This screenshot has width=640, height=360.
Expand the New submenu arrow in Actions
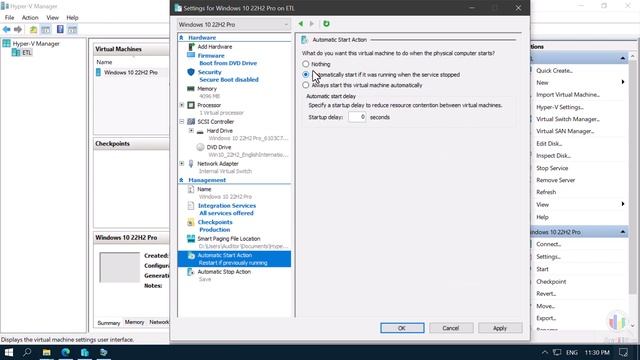click(623, 82)
